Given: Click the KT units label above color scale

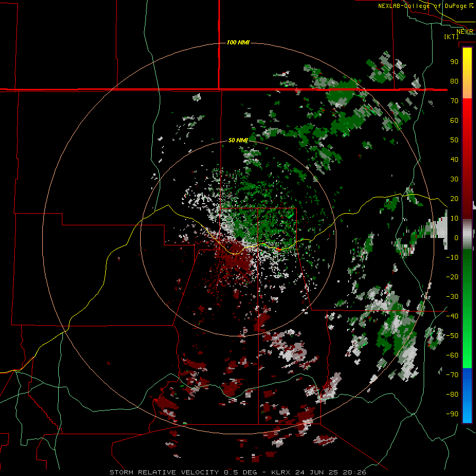Looking at the screenshot, I should (452, 36).
